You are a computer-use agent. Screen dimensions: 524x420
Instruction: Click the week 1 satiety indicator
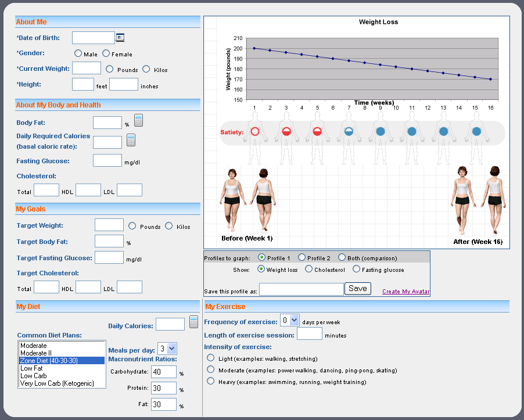pos(254,131)
